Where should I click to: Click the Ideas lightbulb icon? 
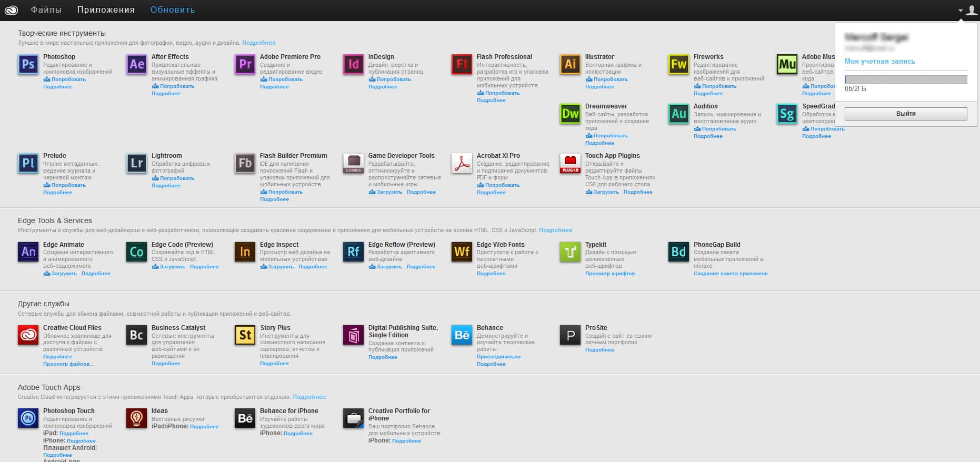[x=136, y=418]
